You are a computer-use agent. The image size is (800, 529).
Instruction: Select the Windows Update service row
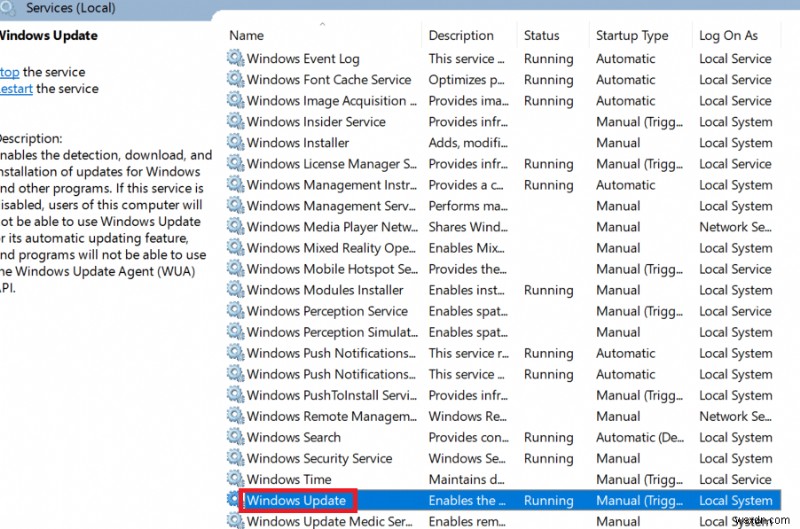click(x=504, y=500)
